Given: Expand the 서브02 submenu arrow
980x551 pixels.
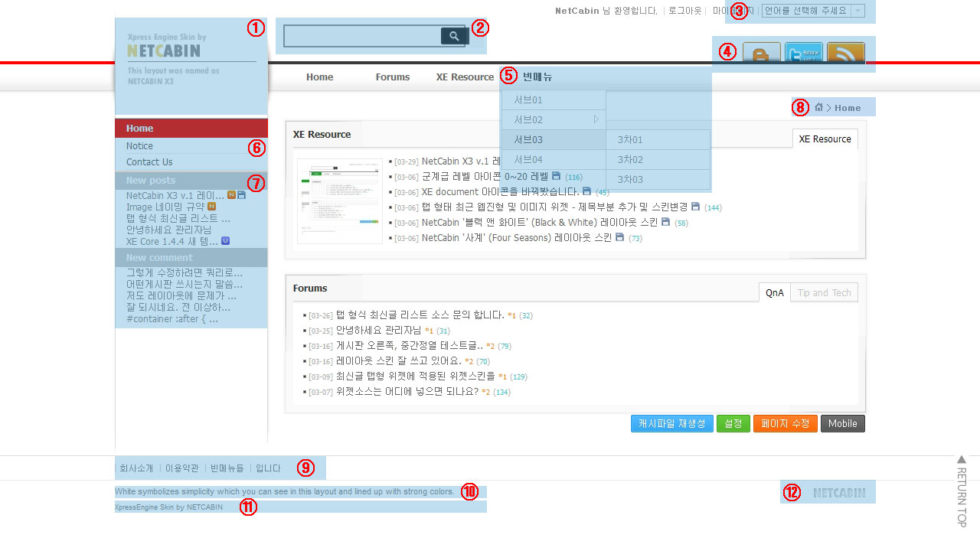Looking at the screenshot, I should coord(596,119).
